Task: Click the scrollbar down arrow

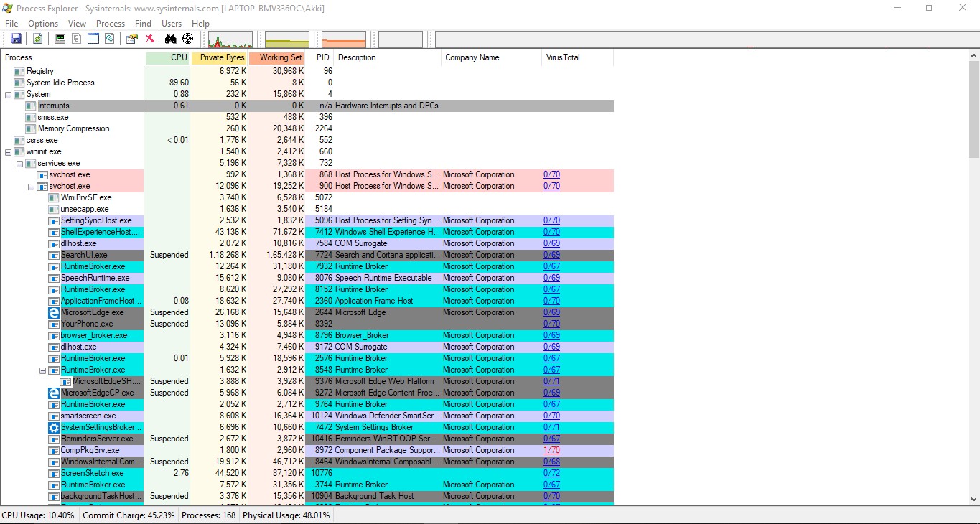Action: tap(974, 499)
